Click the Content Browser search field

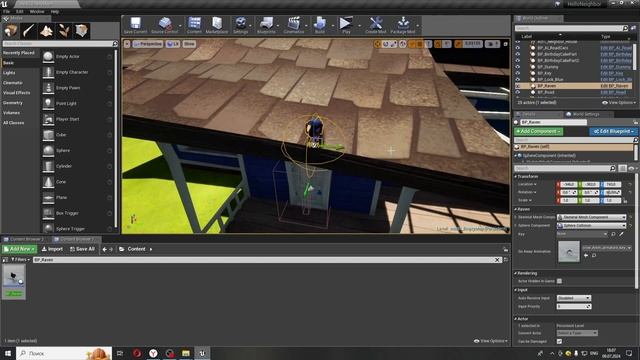(x=264, y=260)
